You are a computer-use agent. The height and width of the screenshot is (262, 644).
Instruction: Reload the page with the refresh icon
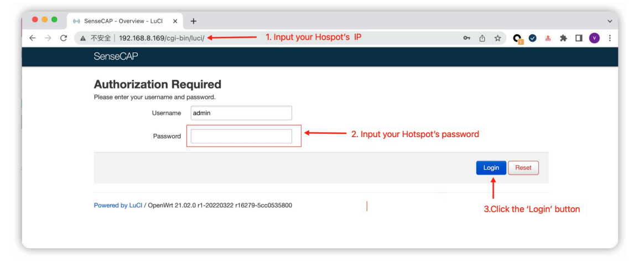click(63, 38)
